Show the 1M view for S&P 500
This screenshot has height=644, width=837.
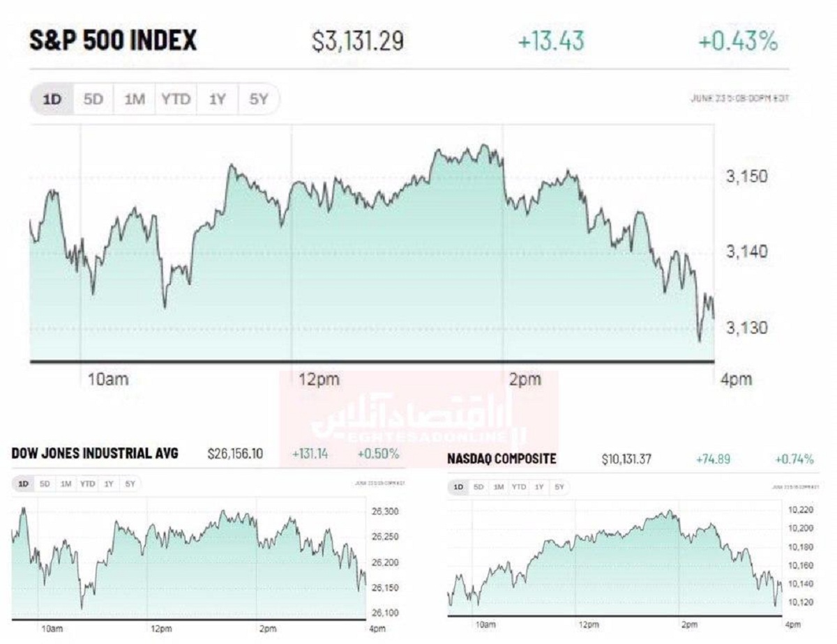135,100
